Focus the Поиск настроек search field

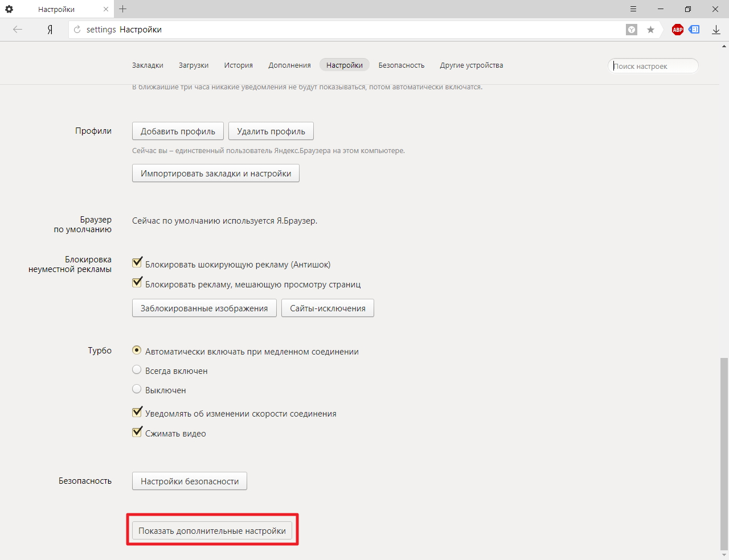point(653,66)
